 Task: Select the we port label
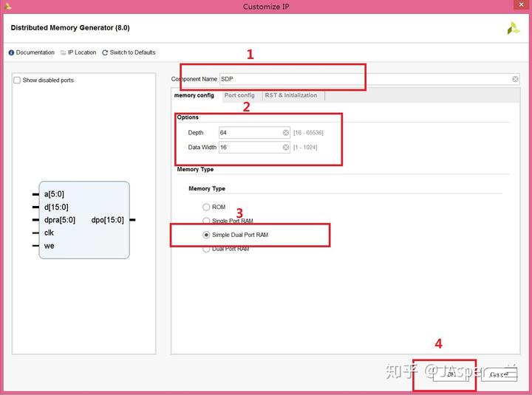coord(49,246)
